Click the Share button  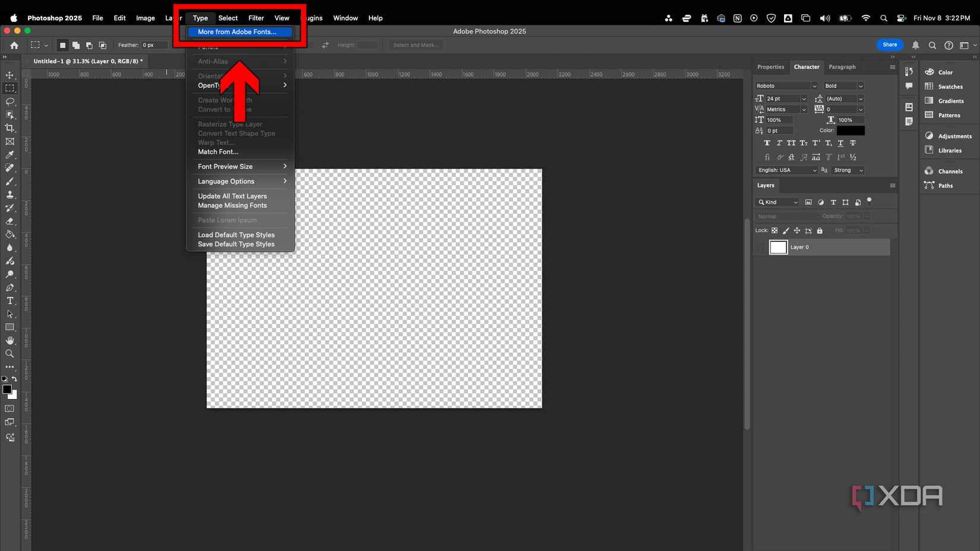pos(889,45)
